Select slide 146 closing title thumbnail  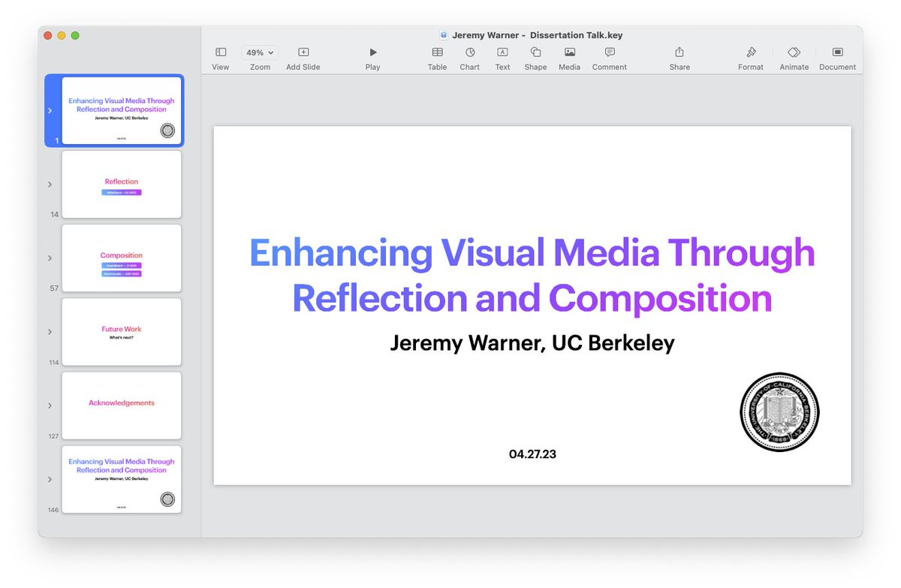click(x=122, y=479)
